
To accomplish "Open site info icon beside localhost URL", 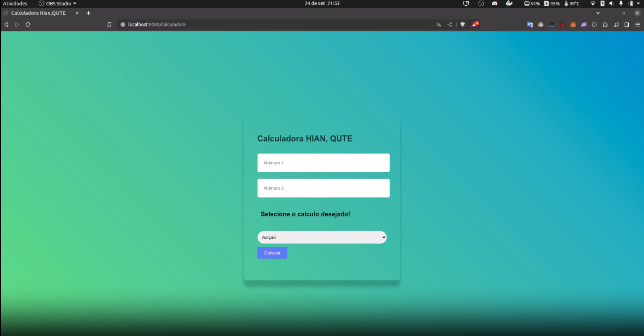I will point(123,24).
